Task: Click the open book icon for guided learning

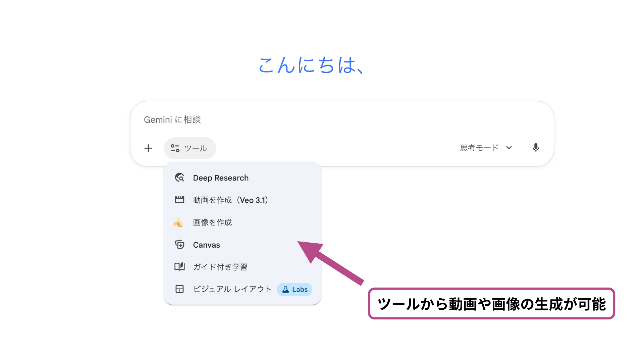Action: click(x=179, y=267)
